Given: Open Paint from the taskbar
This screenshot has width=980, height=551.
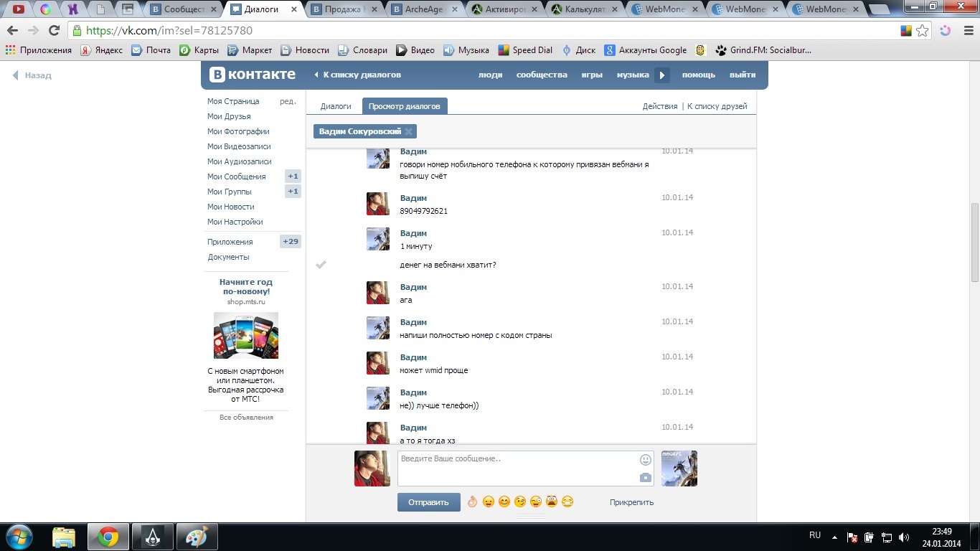Looking at the screenshot, I should 196,537.
